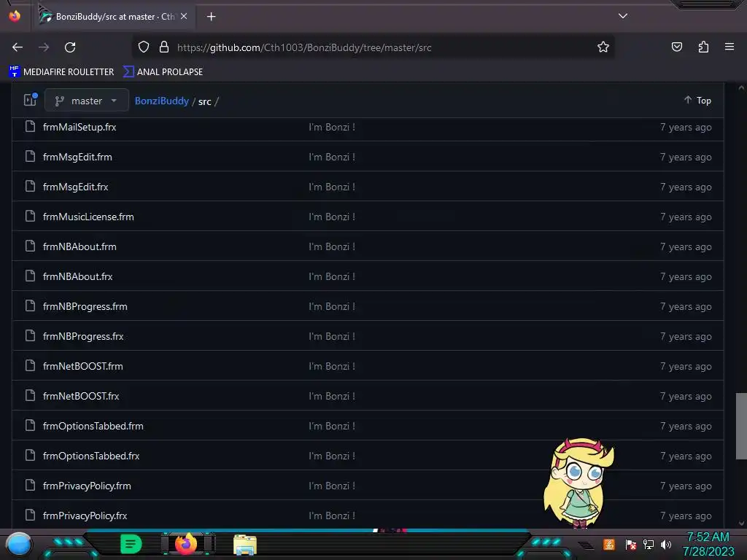Screen dimensions: 747x560
Task: Open the extensions puzzle icon
Action: click(703, 47)
